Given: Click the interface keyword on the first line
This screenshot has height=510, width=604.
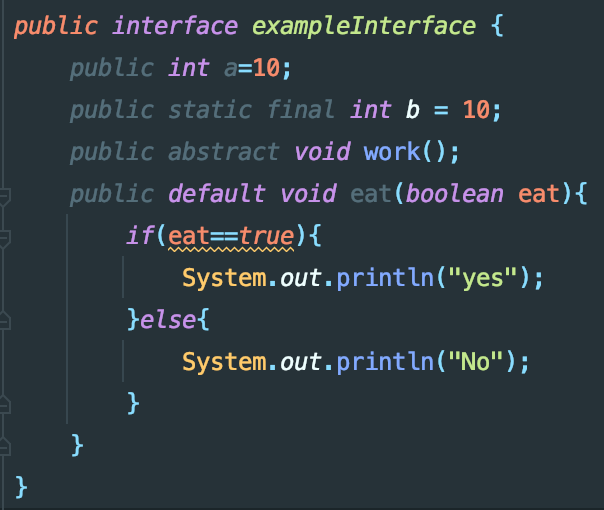Looking at the screenshot, I should click(x=175, y=26).
